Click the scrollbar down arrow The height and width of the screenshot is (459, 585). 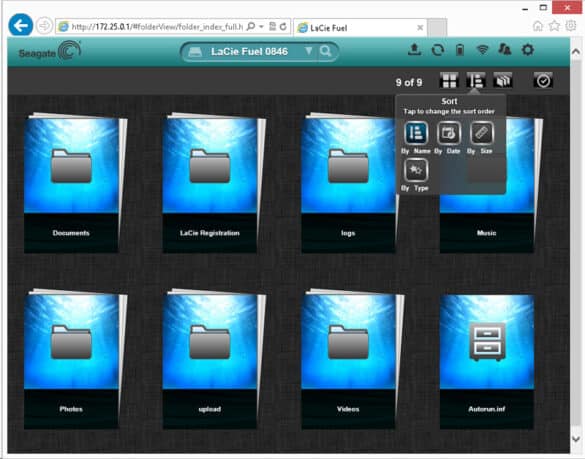coord(576,438)
